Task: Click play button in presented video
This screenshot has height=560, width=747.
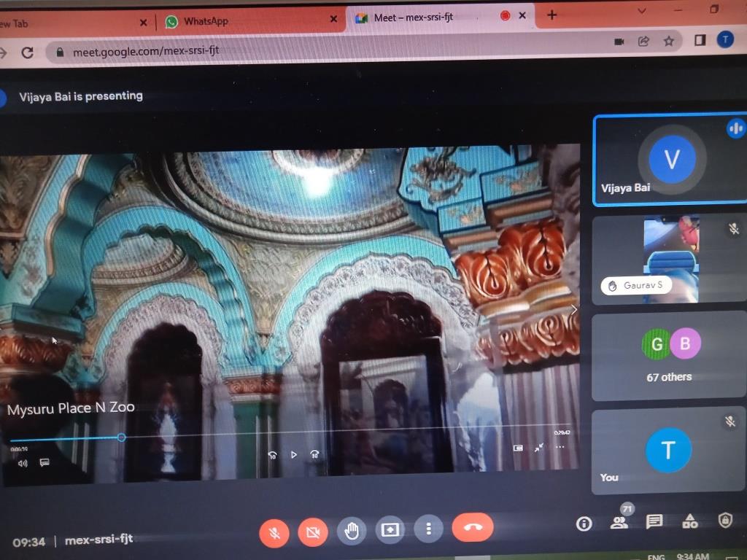Action: (x=293, y=455)
